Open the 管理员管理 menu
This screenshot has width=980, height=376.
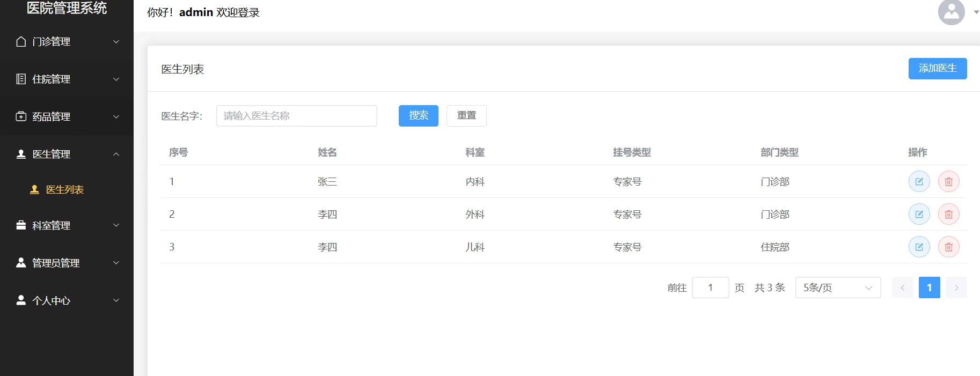(x=67, y=263)
